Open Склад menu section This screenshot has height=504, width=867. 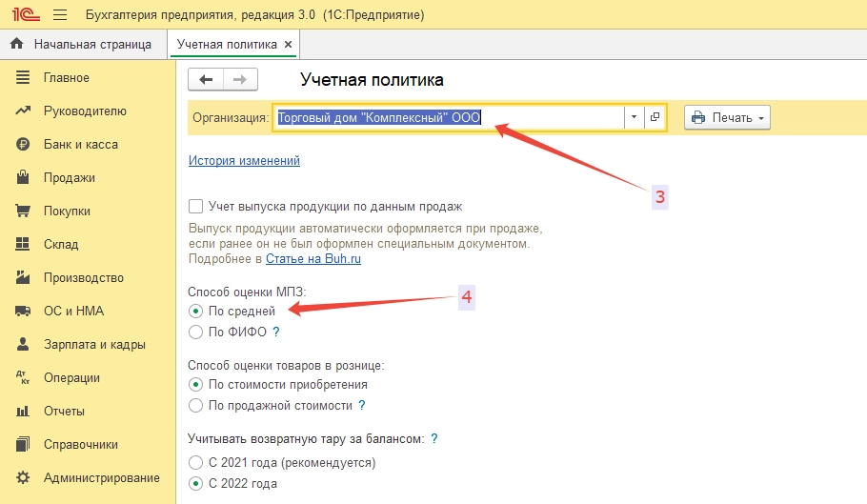pos(61,244)
